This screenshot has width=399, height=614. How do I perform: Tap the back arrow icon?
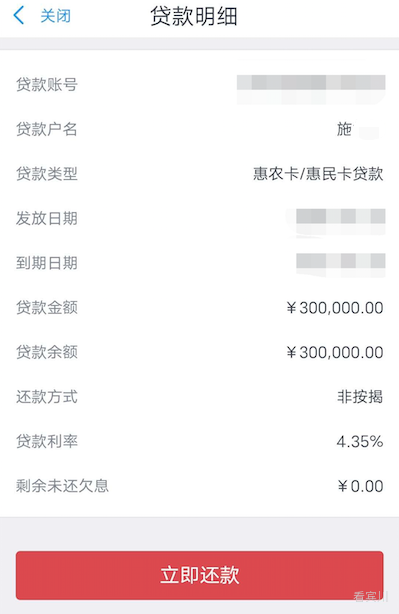[x=19, y=16]
